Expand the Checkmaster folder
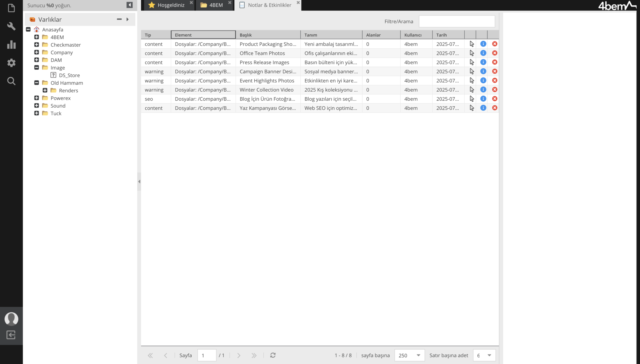640x364 pixels. coord(36,45)
